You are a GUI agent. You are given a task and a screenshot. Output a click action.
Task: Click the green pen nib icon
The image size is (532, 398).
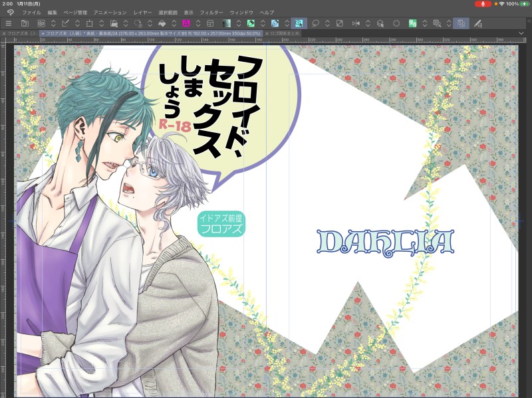251,23
